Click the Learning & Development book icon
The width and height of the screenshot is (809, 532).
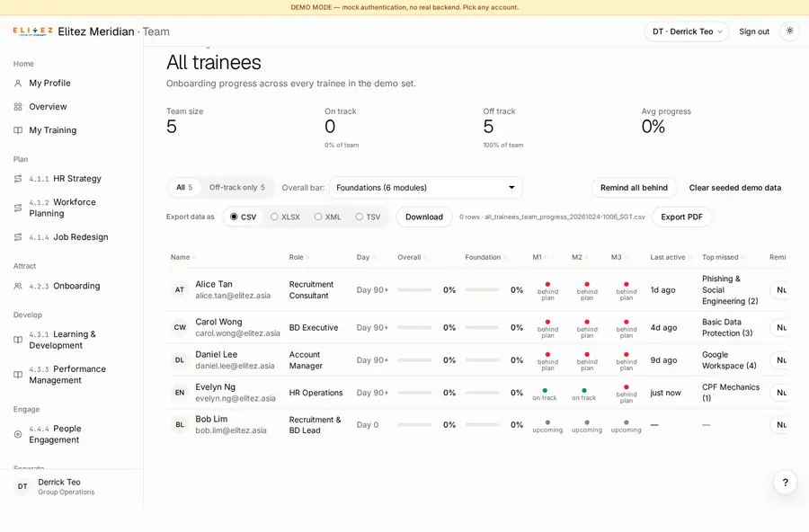pyautogui.click(x=18, y=340)
